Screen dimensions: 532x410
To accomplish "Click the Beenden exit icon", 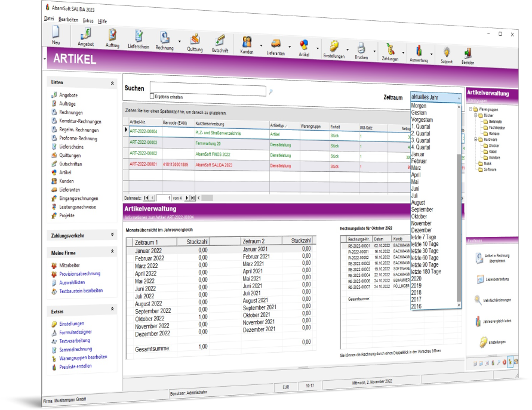I will (x=468, y=54).
